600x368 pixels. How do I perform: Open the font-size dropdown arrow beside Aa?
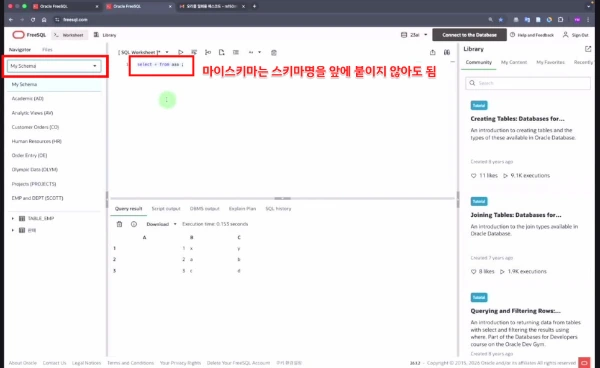pos(259,52)
